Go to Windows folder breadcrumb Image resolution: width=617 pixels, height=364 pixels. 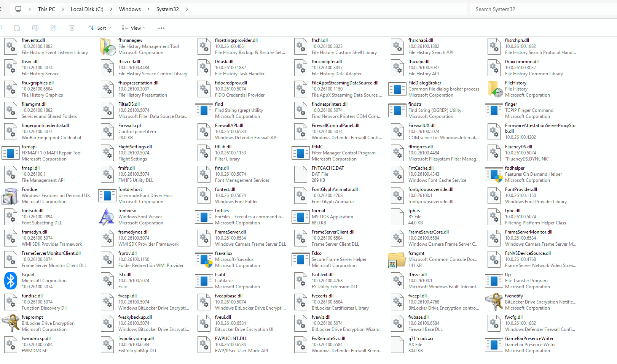[130, 9]
